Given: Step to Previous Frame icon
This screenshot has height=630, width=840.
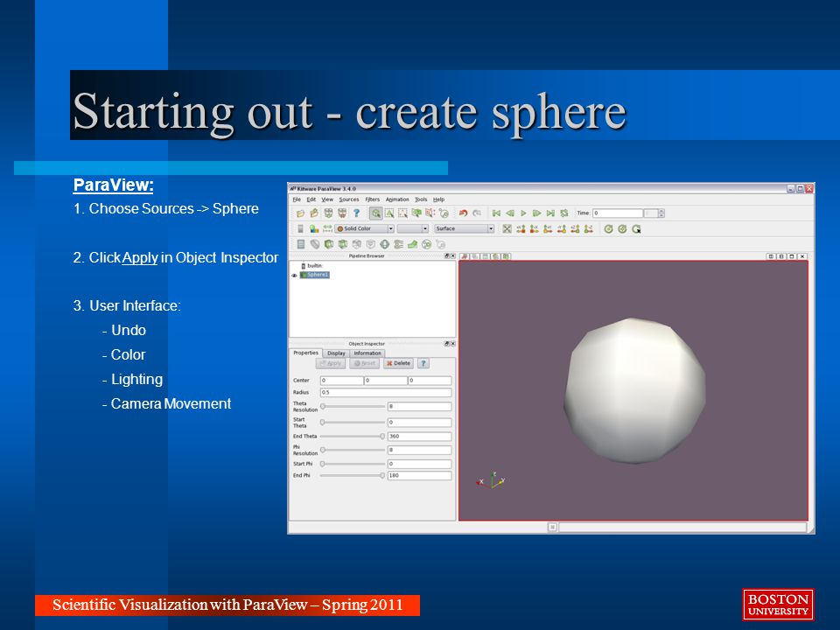Looking at the screenshot, I should (510, 213).
